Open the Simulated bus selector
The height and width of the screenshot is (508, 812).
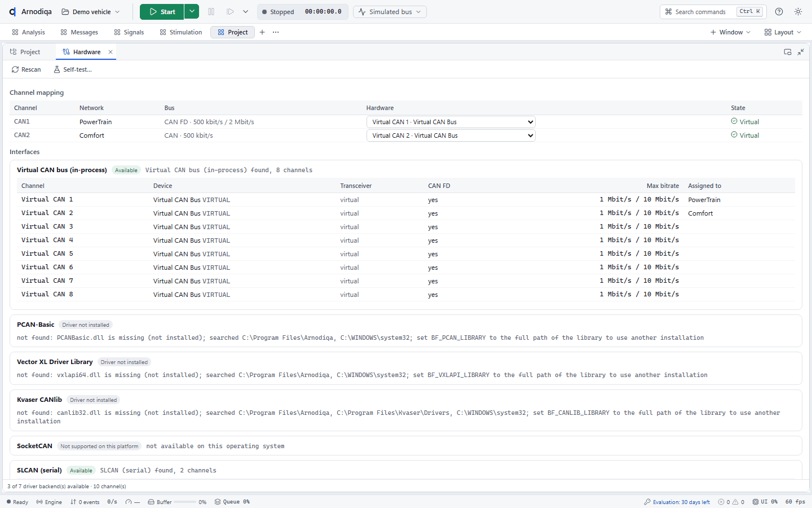(x=390, y=12)
